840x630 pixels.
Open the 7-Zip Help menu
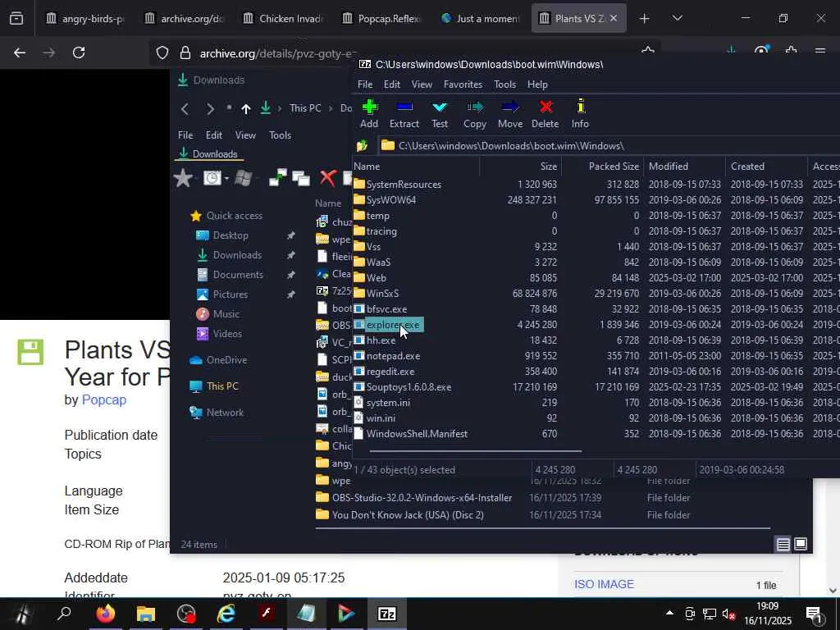[x=537, y=84]
